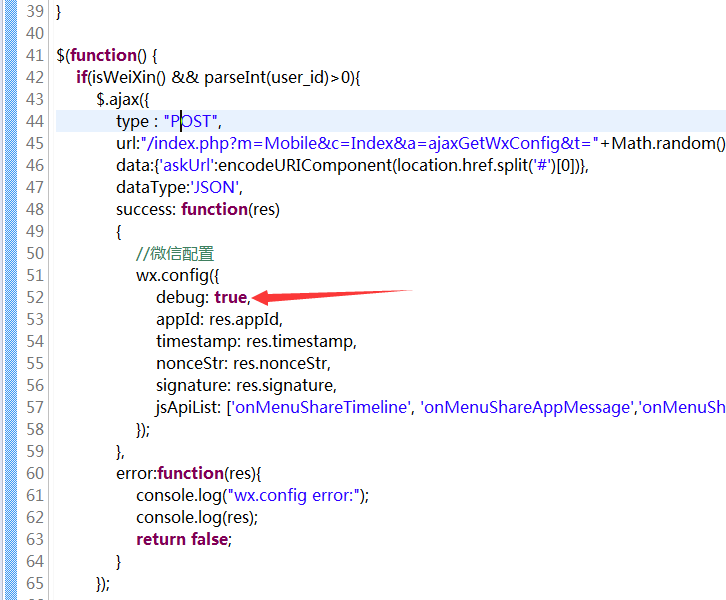Viewport: 726px width, 600px height.
Task: Click line number 52 in the gutter
Action: coord(34,297)
